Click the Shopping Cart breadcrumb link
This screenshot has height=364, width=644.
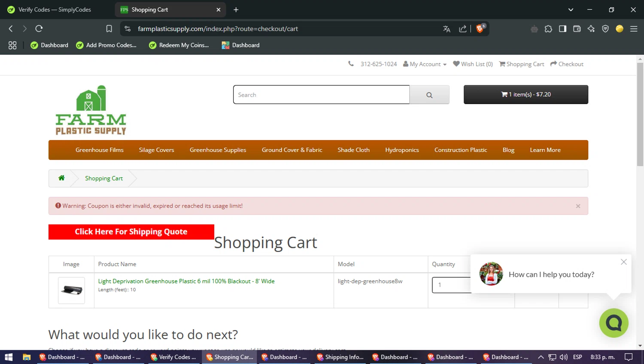click(104, 178)
